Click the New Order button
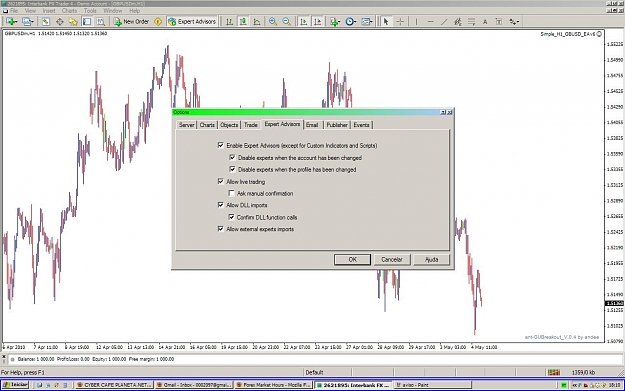This screenshot has height=391, width=625. coord(132,22)
